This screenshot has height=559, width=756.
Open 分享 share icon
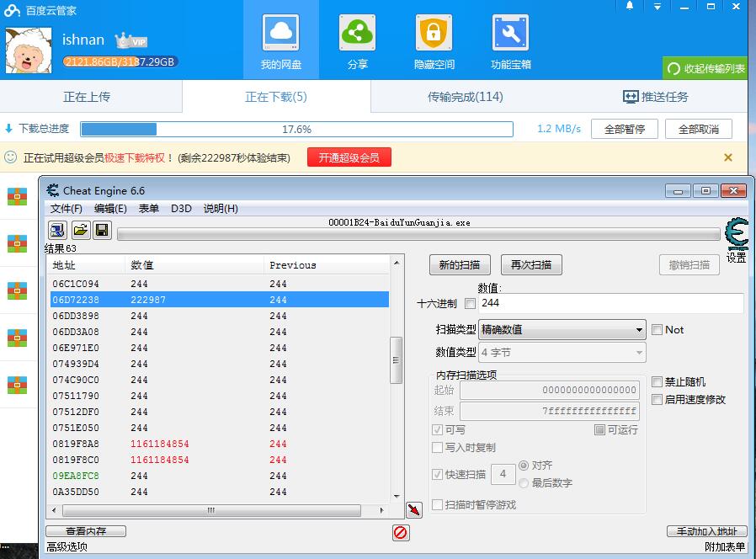point(357,32)
